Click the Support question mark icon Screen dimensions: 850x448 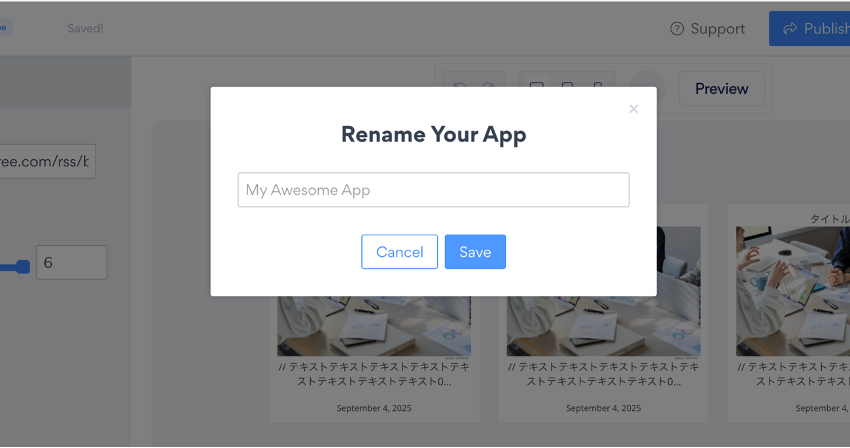[677, 29]
